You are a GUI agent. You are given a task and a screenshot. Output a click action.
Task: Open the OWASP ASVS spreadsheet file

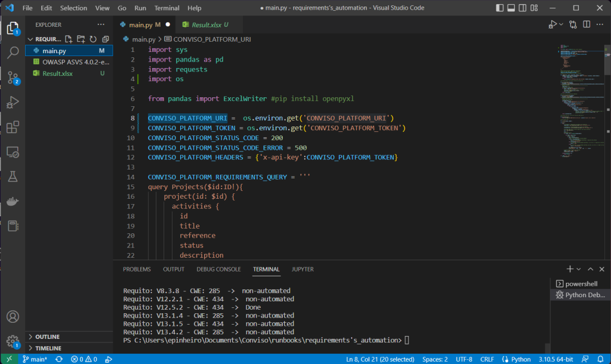[x=69, y=62]
